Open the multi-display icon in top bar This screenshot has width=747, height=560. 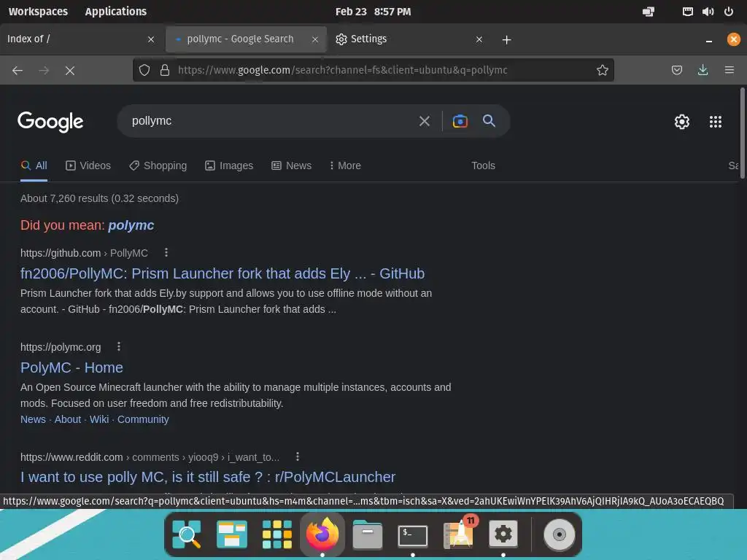coord(649,12)
